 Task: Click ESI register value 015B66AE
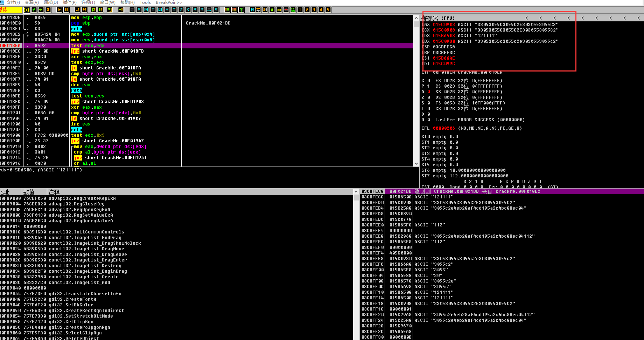click(444, 58)
